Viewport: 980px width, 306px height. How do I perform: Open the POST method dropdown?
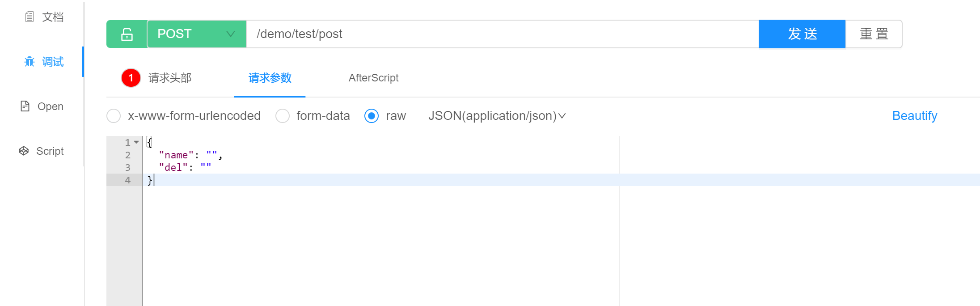197,34
